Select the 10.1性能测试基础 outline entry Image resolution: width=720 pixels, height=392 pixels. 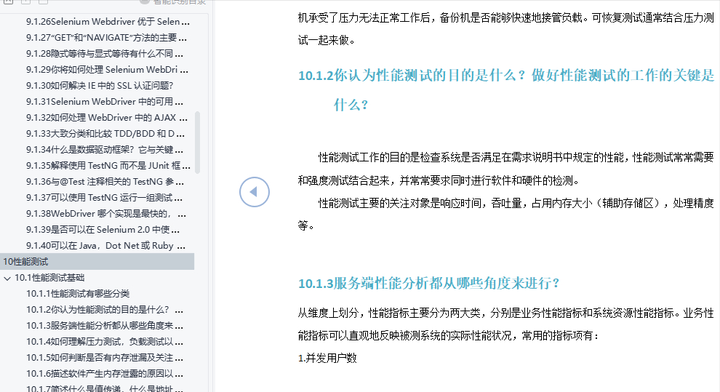50,278
